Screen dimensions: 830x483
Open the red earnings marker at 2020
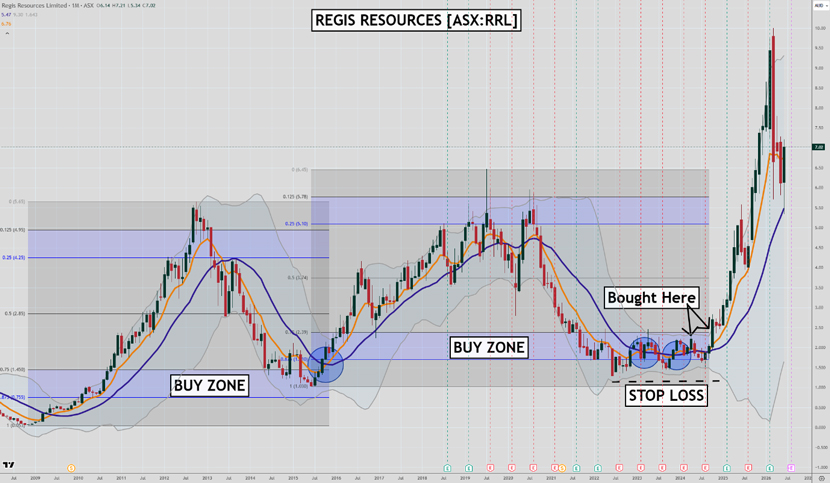(512, 468)
